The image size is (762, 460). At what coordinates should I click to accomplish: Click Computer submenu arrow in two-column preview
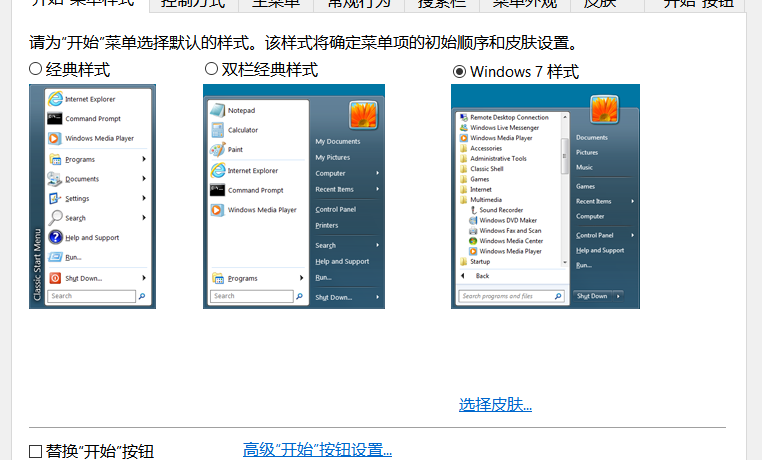[378, 173]
